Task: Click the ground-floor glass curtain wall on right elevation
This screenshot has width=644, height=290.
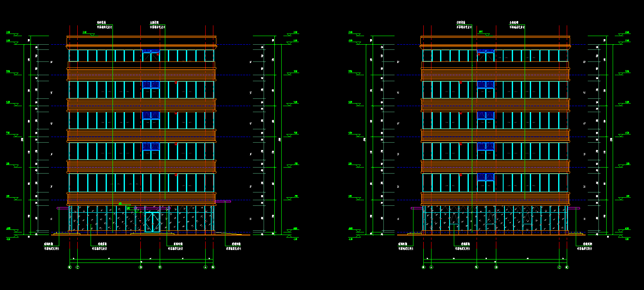Action: click(495, 219)
